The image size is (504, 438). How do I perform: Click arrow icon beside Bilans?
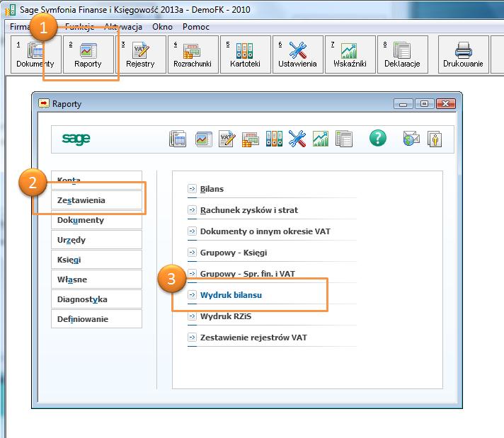click(192, 189)
